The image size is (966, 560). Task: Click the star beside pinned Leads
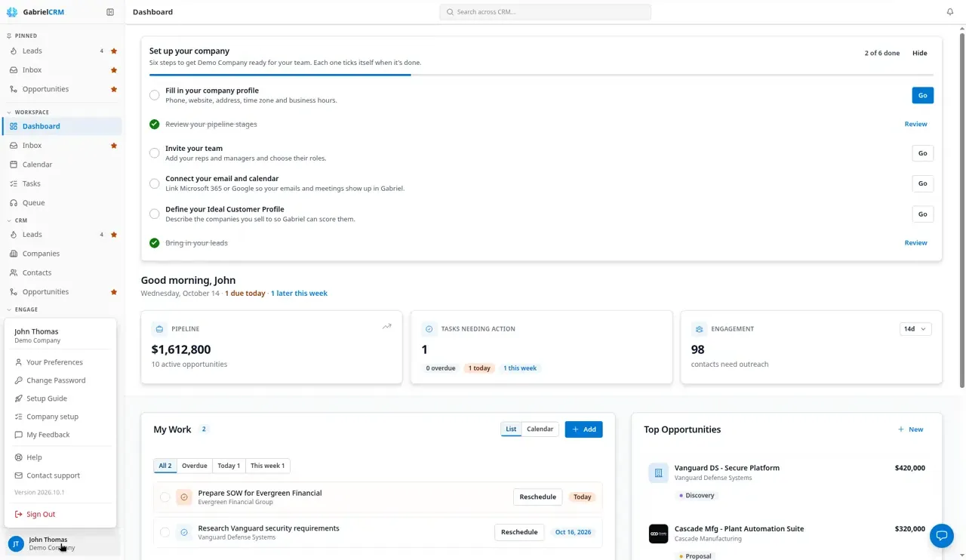(x=114, y=51)
